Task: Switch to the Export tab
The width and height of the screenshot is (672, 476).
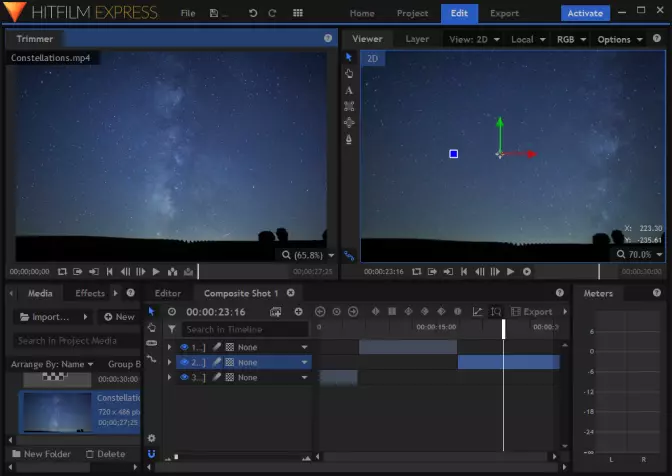Action: pyautogui.click(x=504, y=13)
